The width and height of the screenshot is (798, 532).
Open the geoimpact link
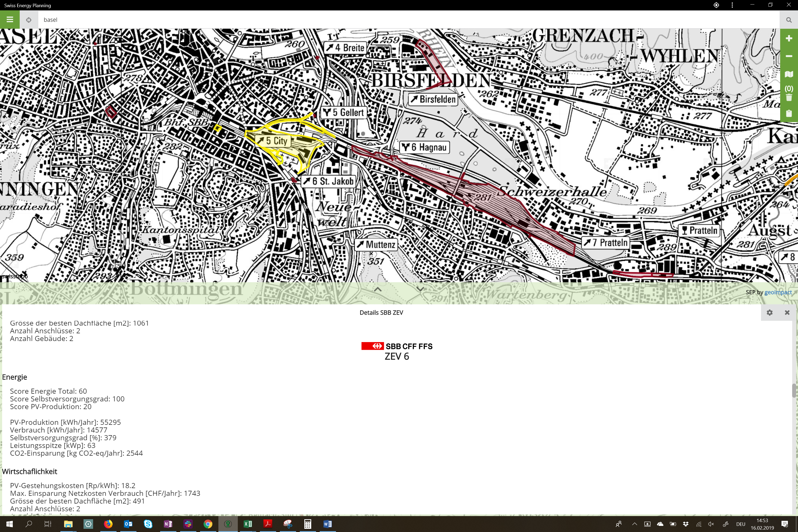tap(778, 292)
